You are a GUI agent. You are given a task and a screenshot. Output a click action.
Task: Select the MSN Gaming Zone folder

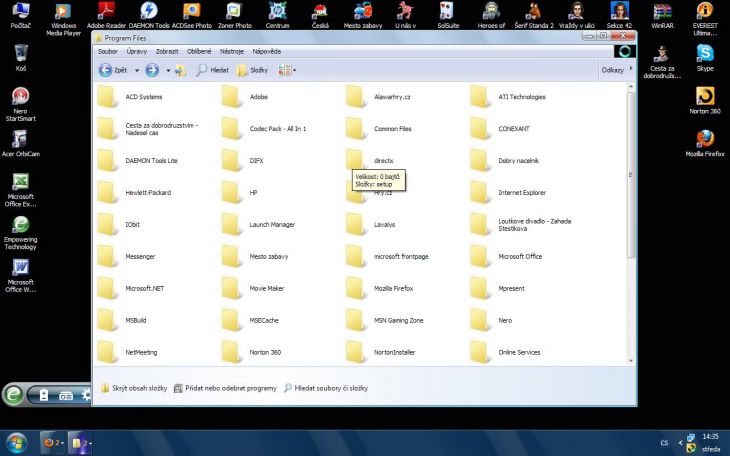[385, 320]
